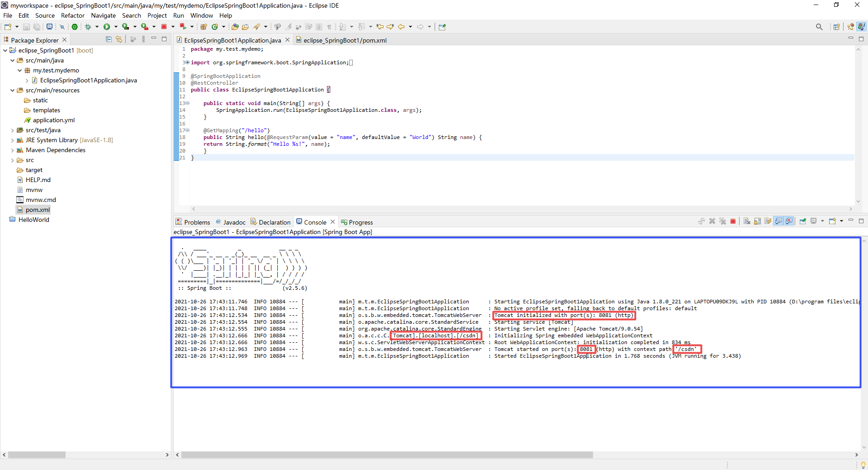Screen dimensions: 868x470
Task: Click the Clear Console icon
Action: (x=747, y=221)
